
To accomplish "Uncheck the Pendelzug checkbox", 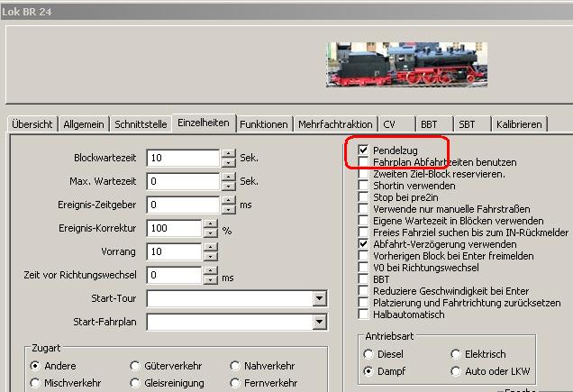I will point(363,150).
